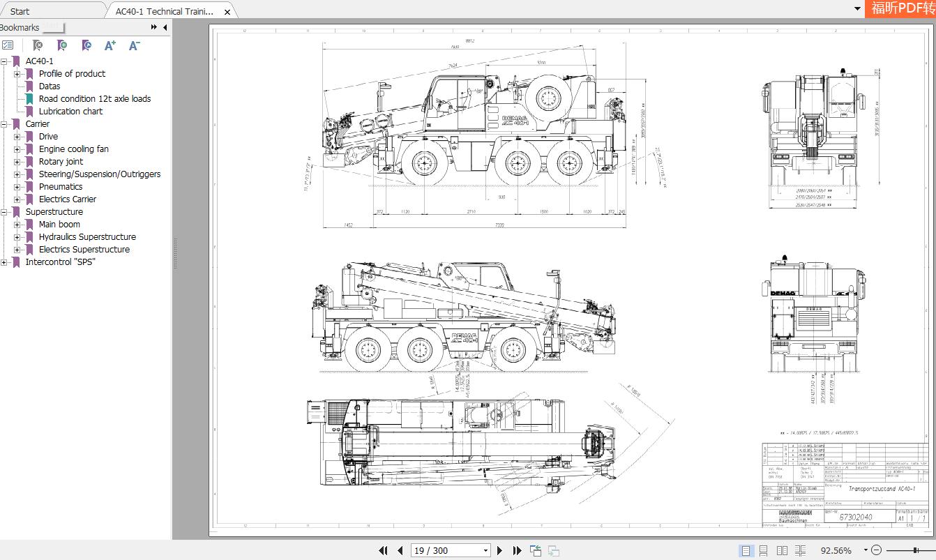Open the bookmark options list icon
The width and height of the screenshot is (936, 560).
coord(8,45)
